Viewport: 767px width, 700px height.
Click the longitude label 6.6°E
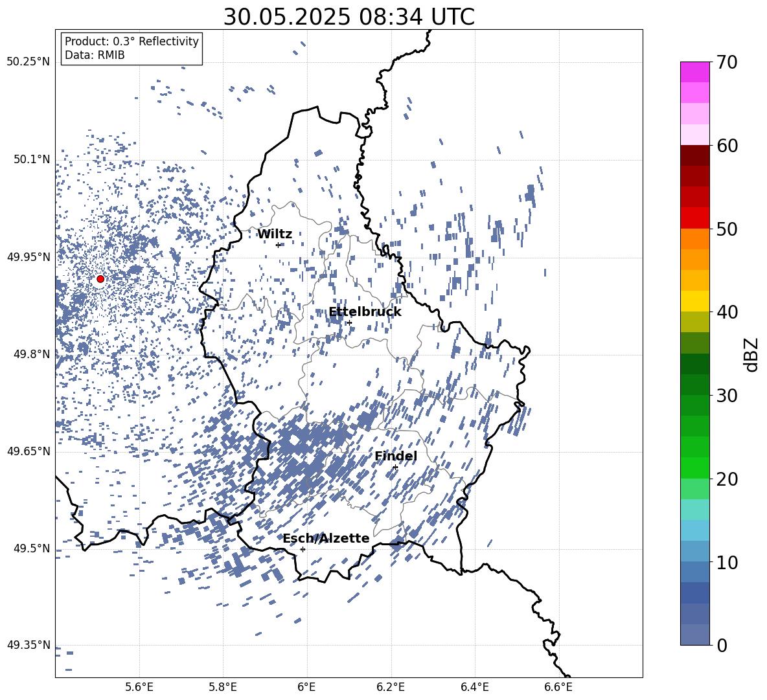pos(558,687)
